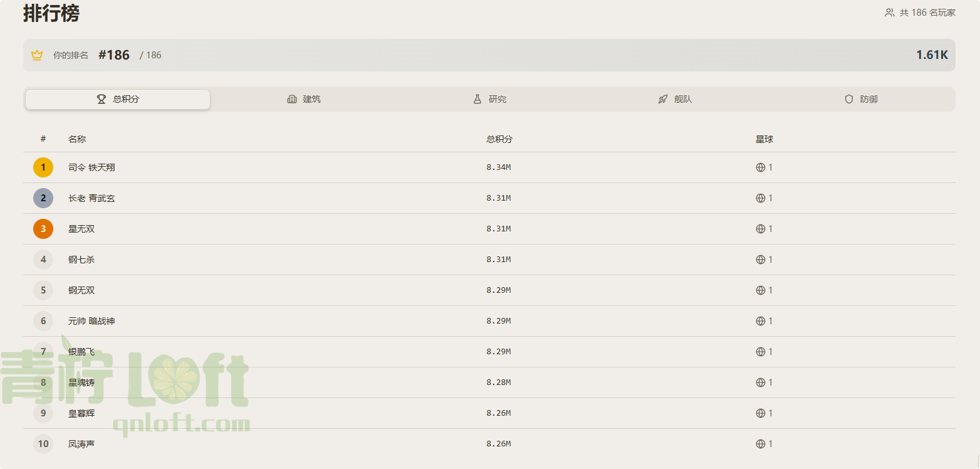Screen dimensions: 980x469
Task: Open player 星无双's entry
Action: click(81, 229)
